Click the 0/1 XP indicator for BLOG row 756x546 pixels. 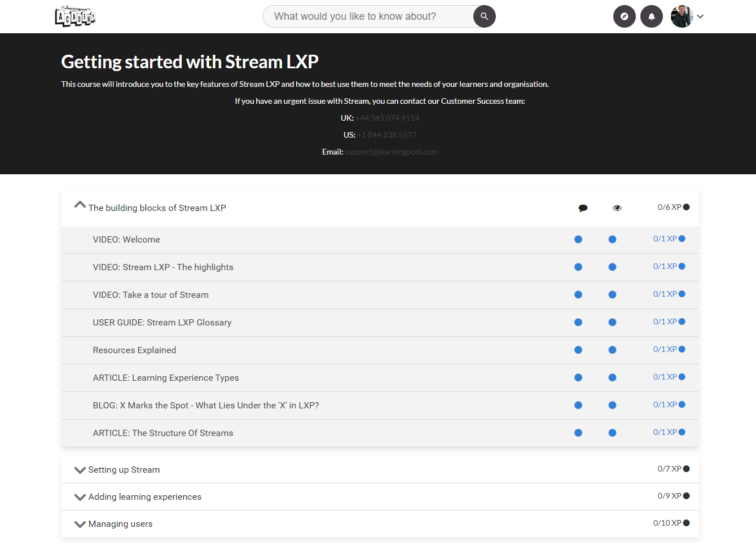pos(669,404)
